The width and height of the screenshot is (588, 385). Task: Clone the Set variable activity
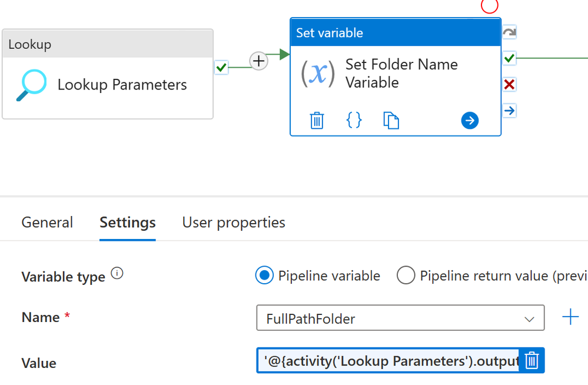[391, 121]
